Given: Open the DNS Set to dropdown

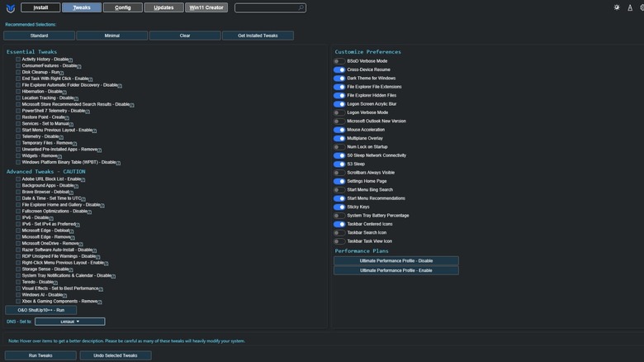Looking at the screenshot, I should [x=70, y=322].
